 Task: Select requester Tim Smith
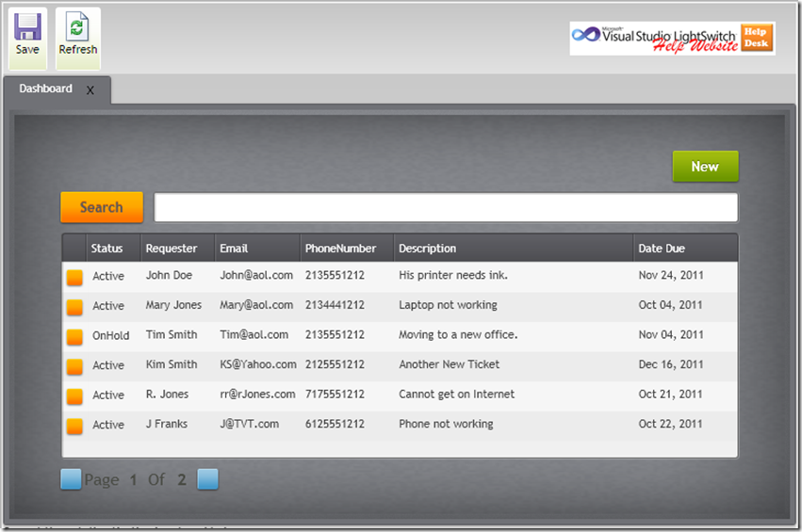point(172,334)
